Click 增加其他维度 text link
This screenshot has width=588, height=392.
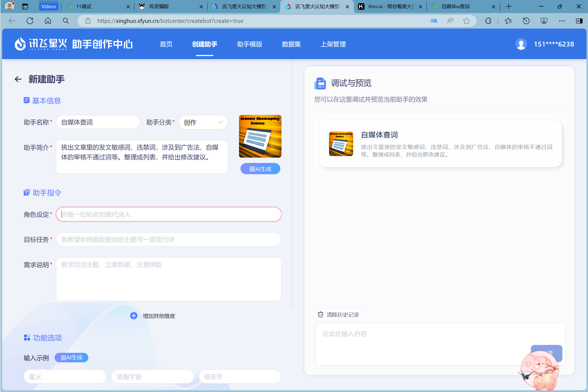pyautogui.click(x=159, y=316)
